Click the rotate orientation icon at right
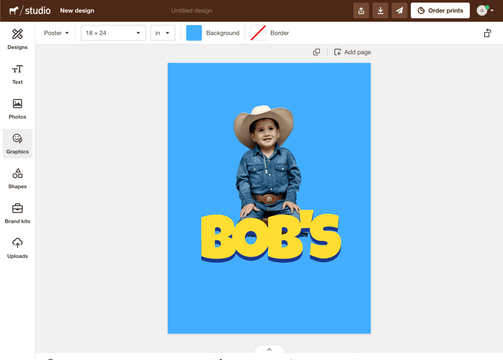 pyautogui.click(x=487, y=33)
